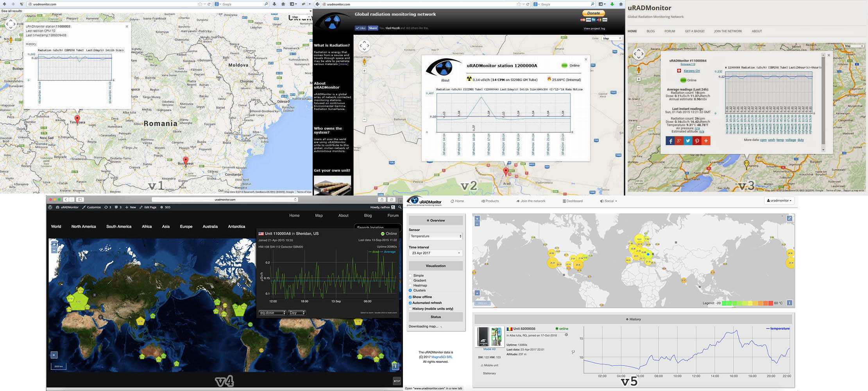Open the Forum menu item in v3
Viewport: 868px width, 391px height.
coord(669,31)
